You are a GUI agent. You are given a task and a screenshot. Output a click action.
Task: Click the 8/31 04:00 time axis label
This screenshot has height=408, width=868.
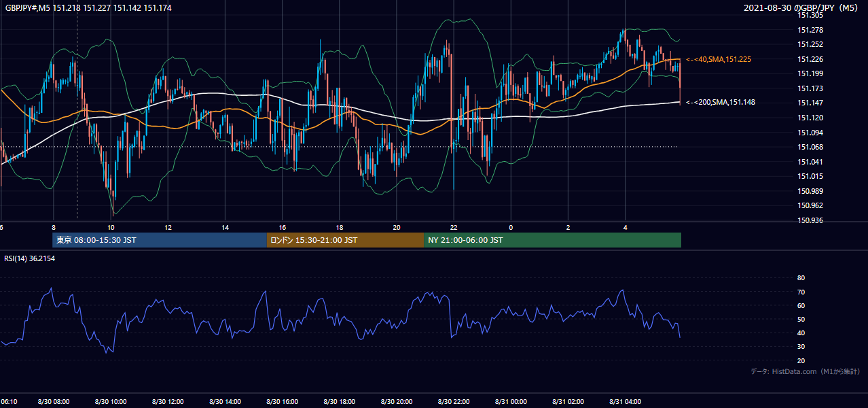tap(625, 402)
